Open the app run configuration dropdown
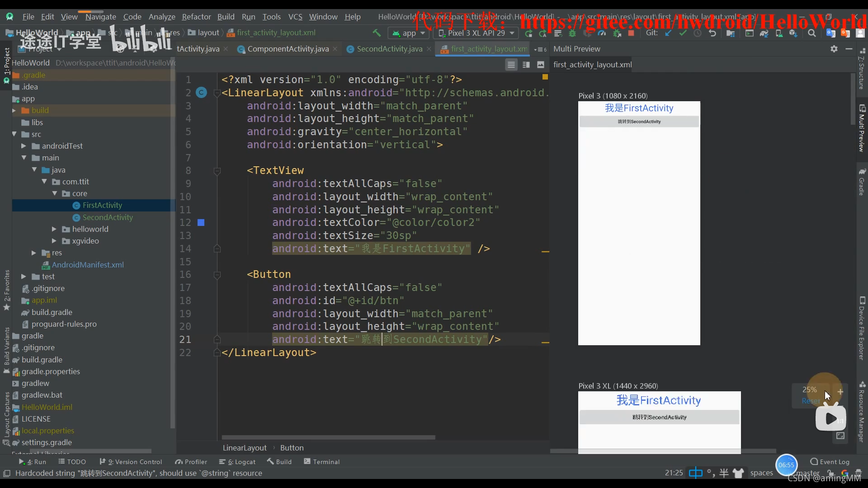 click(x=409, y=33)
